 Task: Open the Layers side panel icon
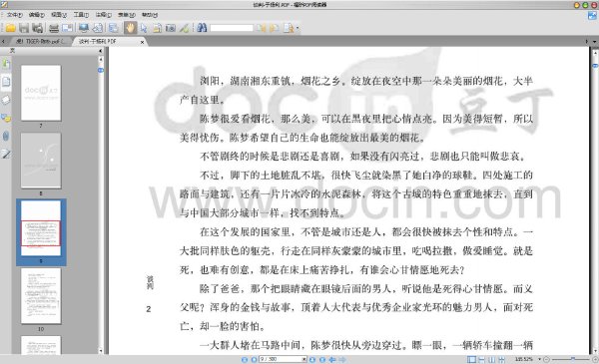point(6,100)
